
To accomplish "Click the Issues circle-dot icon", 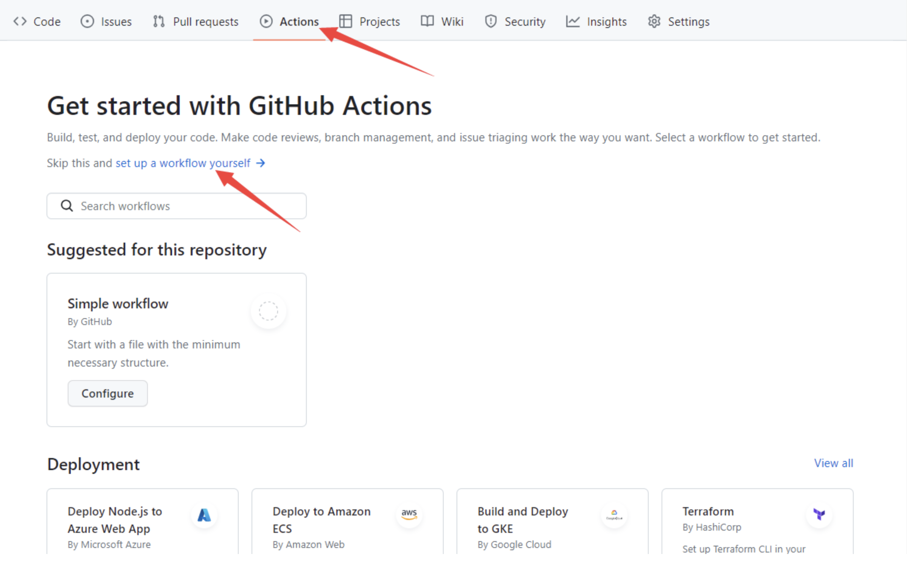I will tap(87, 21).
